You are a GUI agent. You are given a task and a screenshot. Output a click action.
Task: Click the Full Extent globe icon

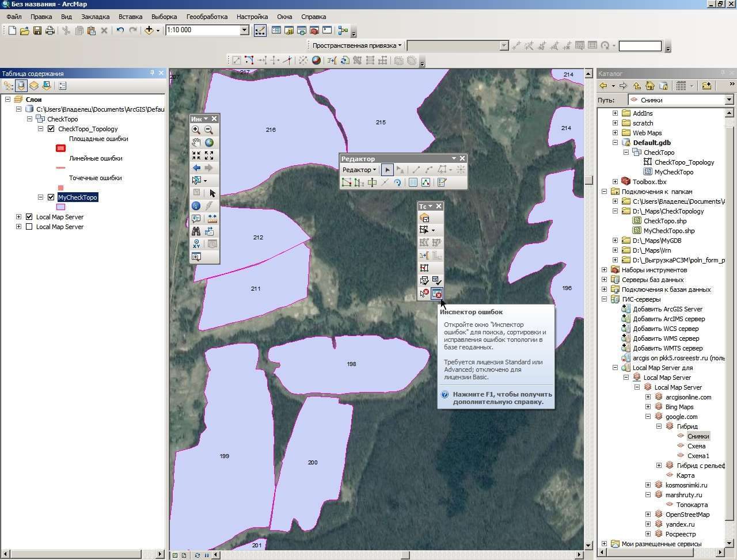(209, 143)
